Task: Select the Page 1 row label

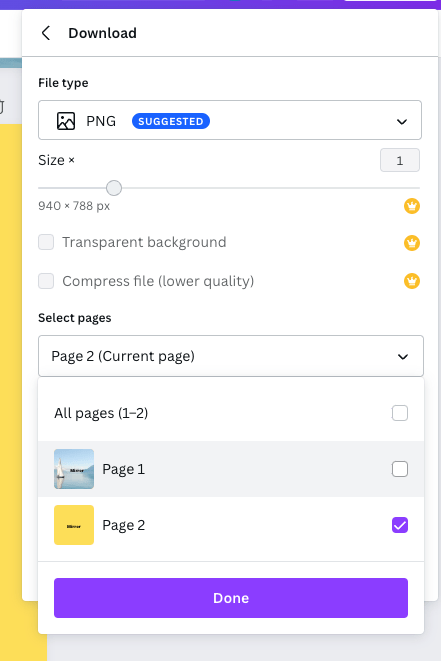Action: click(124, 469)
